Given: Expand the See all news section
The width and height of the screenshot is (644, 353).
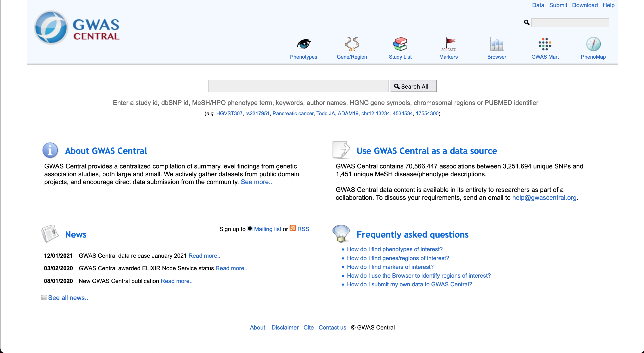Looking at the screenshot, I should (68, 298).
